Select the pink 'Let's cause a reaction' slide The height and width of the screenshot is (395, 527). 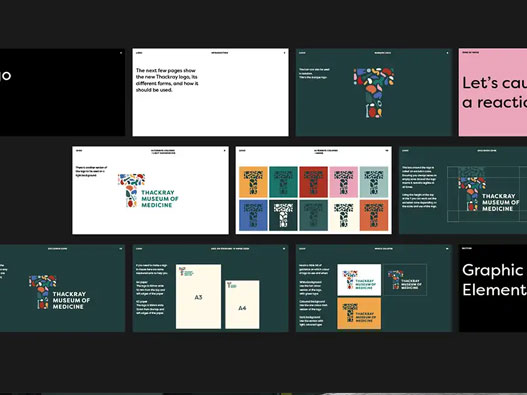click(x=493, y=92)
